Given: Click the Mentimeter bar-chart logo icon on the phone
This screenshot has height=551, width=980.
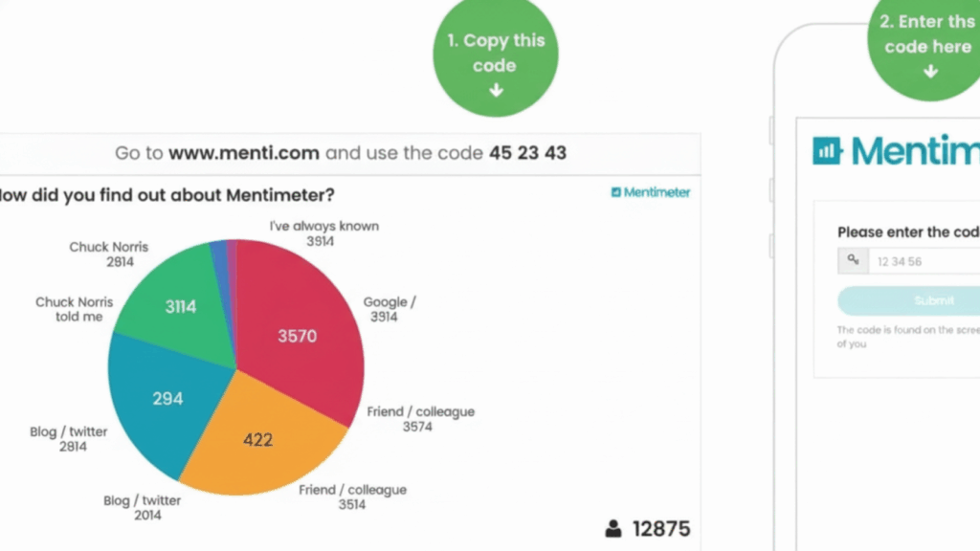Looking at the screenshot, I should pos(827,150).
